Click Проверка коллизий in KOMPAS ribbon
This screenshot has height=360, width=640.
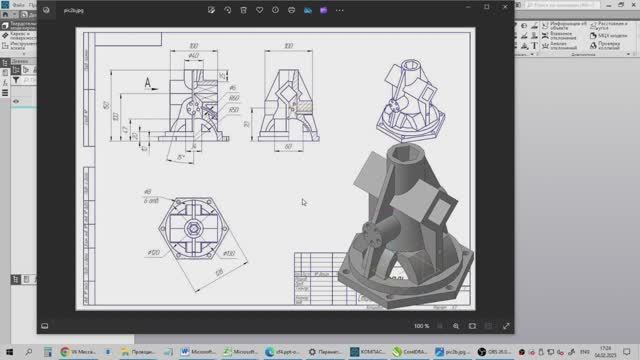(605, 46)
